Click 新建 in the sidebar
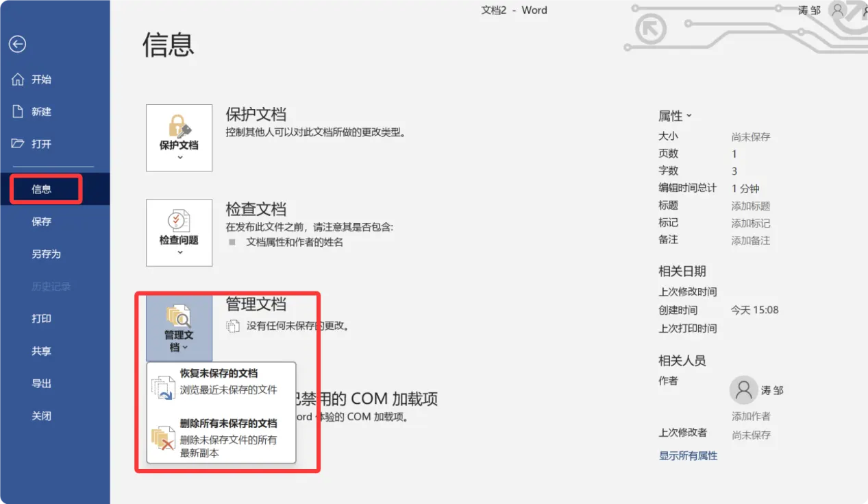Image resolution: width=868 pixels, height=504 pixels. click(x=55, y=111)
